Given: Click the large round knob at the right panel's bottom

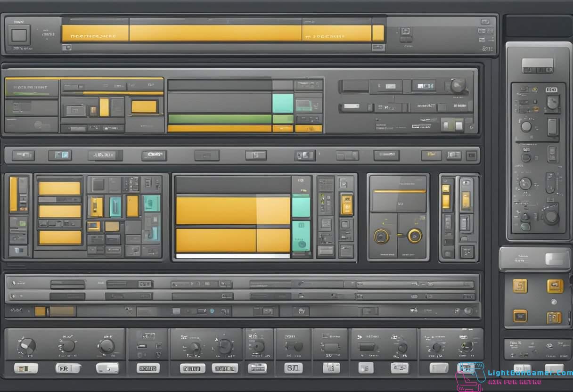Looking at the screenshot, I should click(550, 217).
